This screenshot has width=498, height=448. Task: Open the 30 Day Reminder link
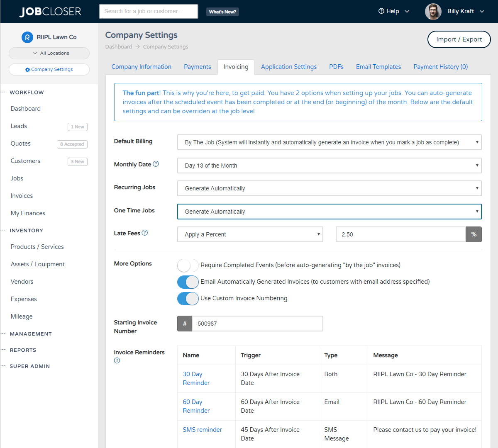click(195, 378)
